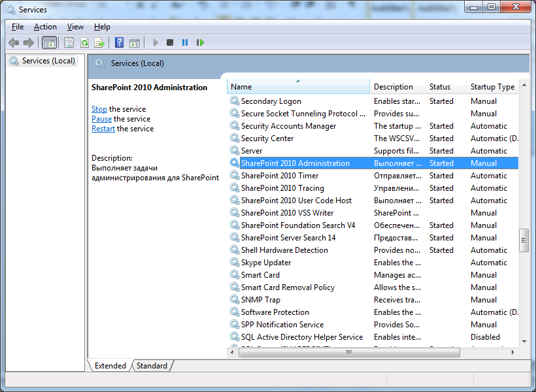The width and height of the screenshot is (536, 392).
Task: Click the Stop the service link
Action: click(99, 109)
